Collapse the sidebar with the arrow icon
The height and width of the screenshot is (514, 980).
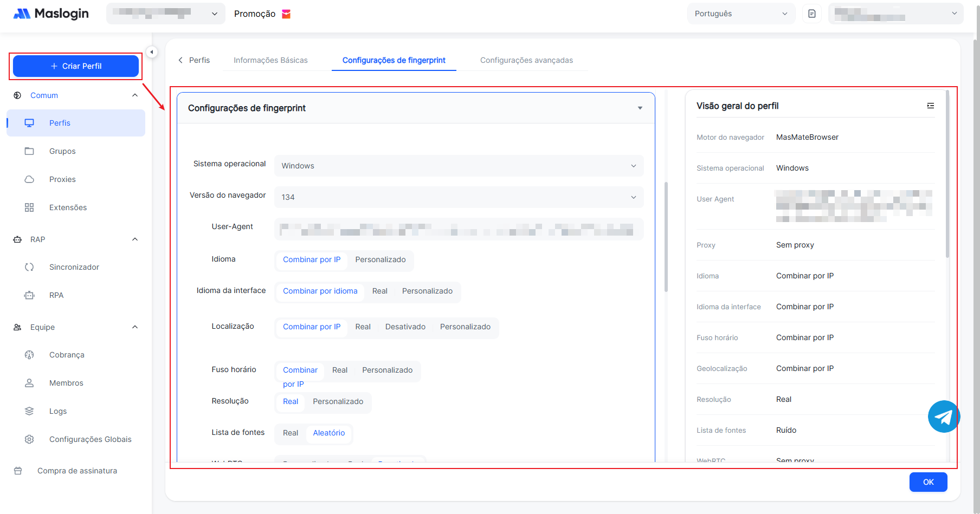tap(152, 52)
